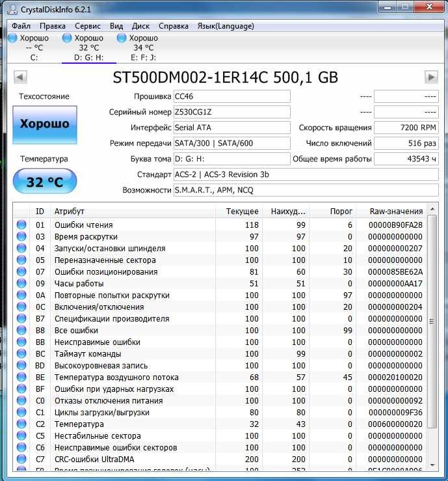Click status orb of CRC-ошибки UltraDMA row

(21, 459)
